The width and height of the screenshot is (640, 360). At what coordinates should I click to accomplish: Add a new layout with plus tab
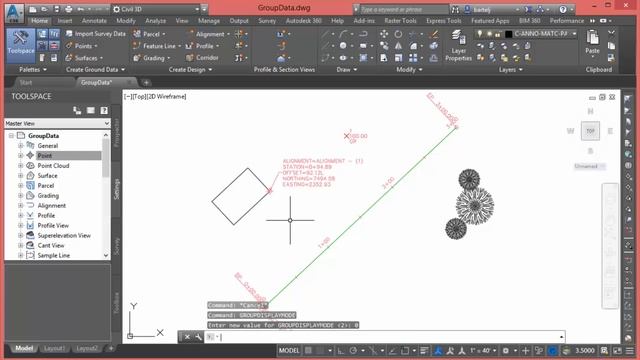(111, 349)
